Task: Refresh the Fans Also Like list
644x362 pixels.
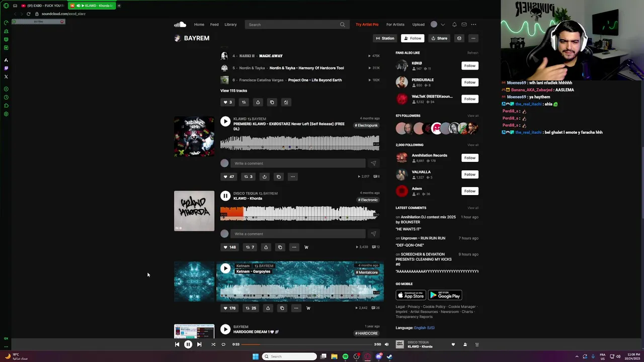Action: 472,53
